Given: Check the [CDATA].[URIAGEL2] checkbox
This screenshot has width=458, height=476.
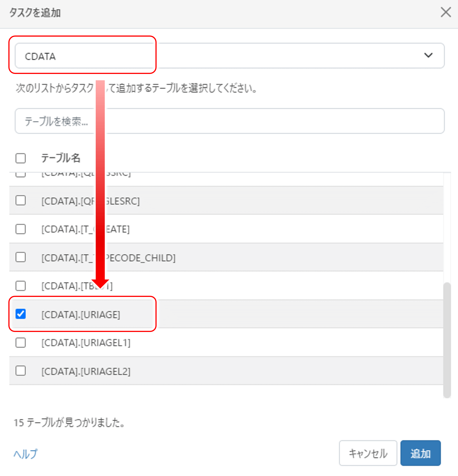Looking at the screenshot, I should click(x=21, y=371).
